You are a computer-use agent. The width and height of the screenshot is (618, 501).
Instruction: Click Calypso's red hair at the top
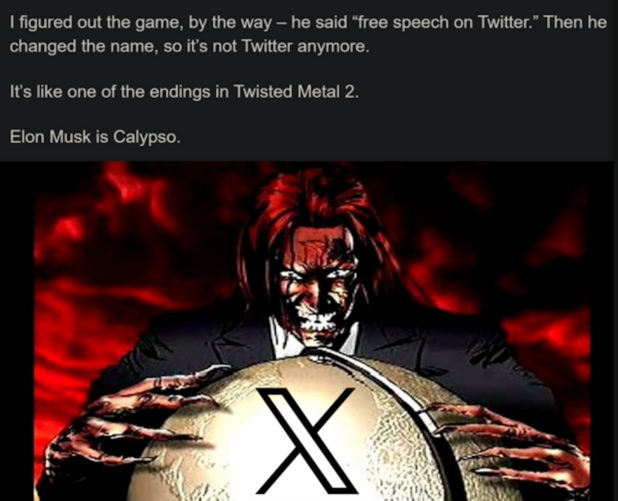pos(315,197)
